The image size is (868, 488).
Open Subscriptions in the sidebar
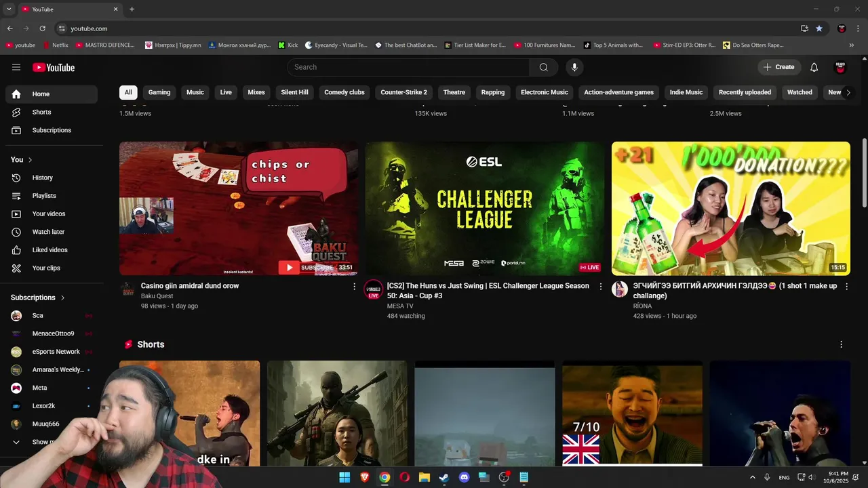(x=52, y=130)
